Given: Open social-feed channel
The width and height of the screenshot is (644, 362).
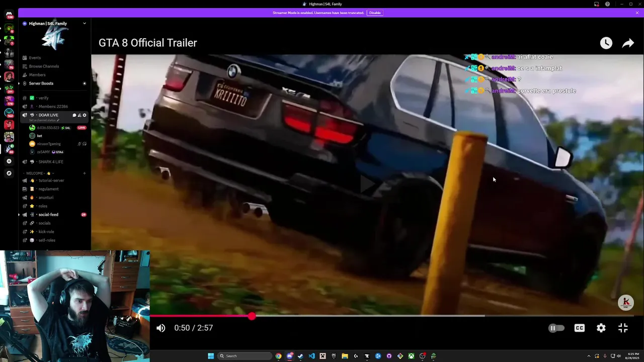Looking at the screenshot, I should (x=55, y=215).
